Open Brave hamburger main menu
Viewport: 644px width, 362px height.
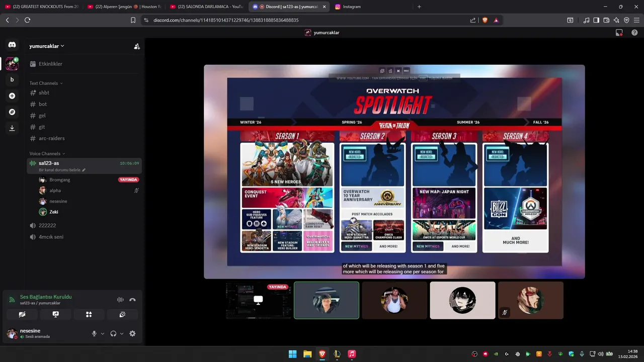pyautogui.click(x=636, y=20)
